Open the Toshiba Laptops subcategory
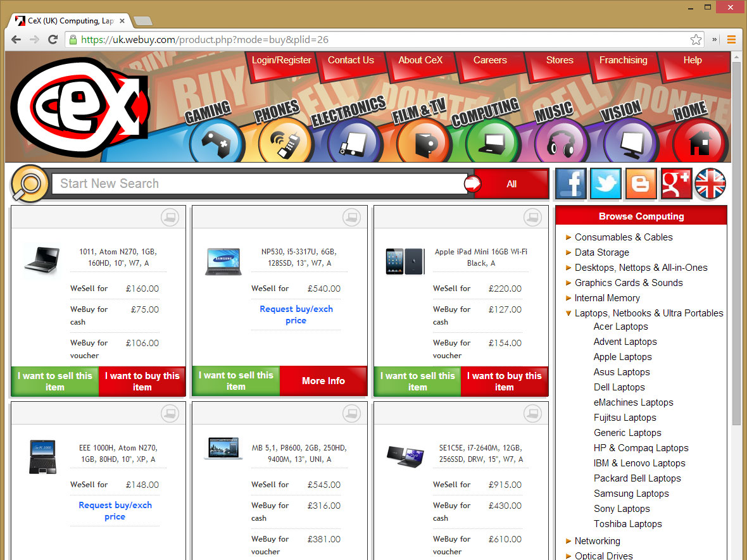747x560 pixels. tap(627, 524)
